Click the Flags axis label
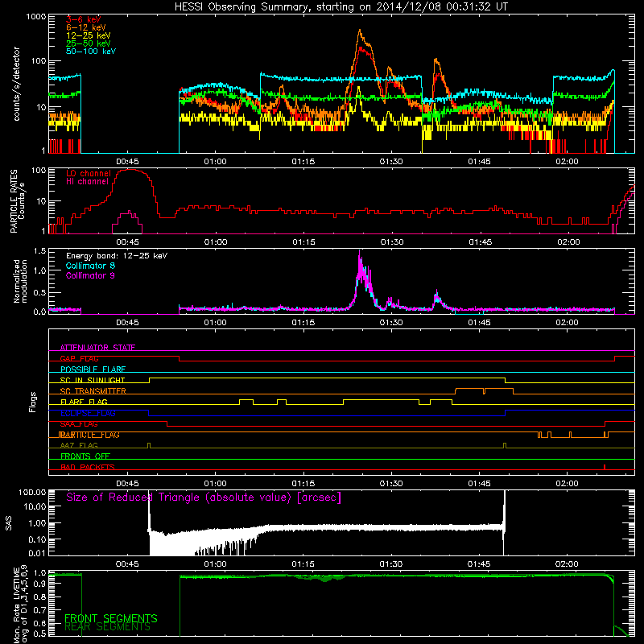644x644 pixels. pyautogui.click(x=33, y=402)
